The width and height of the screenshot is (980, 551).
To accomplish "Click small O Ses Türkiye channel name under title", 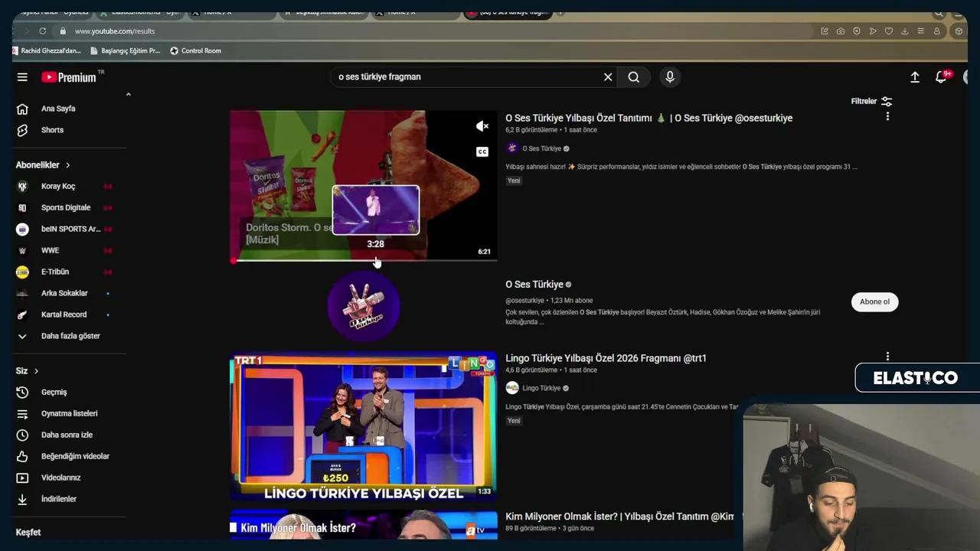I will coord(541,149).
